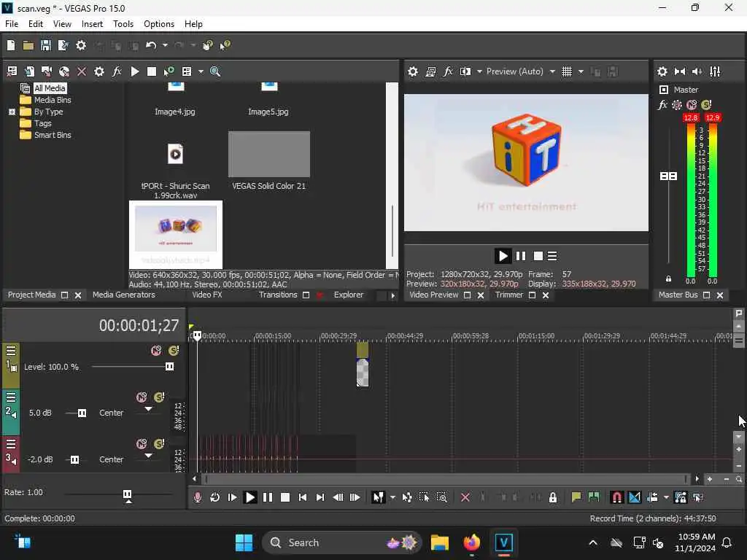Open the track 2 automation dropdown arrow
The height and width of the screenshot is (560, 747).
[148, 409]
